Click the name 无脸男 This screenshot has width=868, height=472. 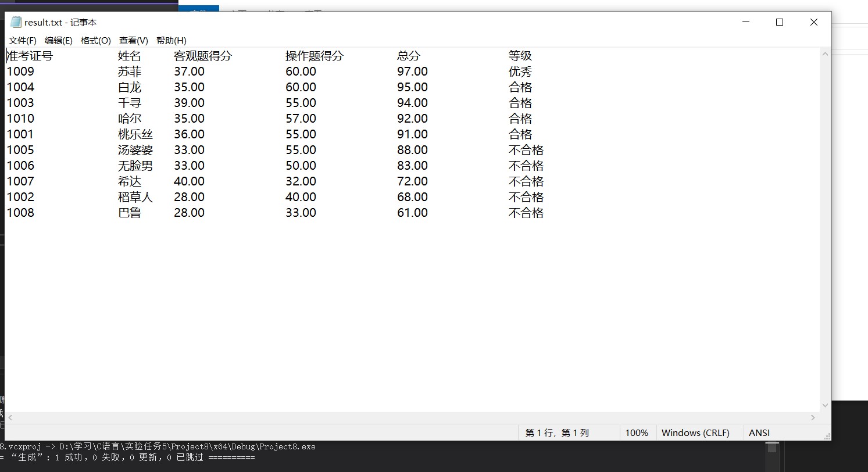pyautogui.click(x=135, y=166)
